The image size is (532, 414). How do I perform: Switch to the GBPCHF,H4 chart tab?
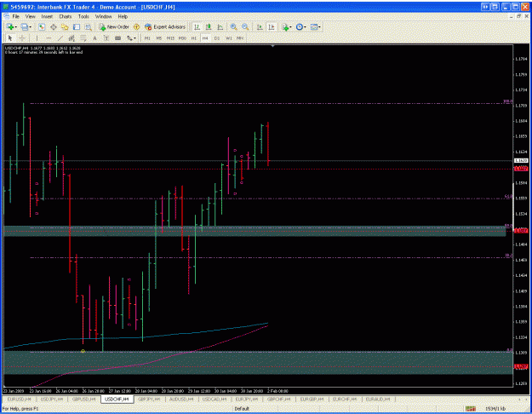click(279, 400)
